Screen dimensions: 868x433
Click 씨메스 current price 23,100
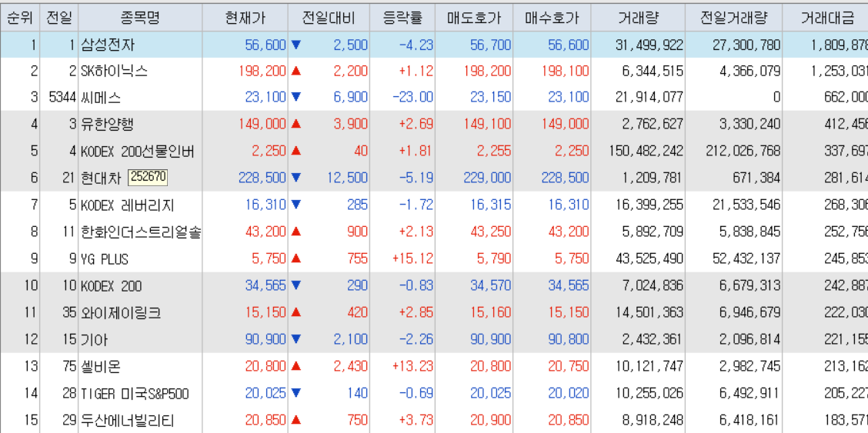pos(265,98)
